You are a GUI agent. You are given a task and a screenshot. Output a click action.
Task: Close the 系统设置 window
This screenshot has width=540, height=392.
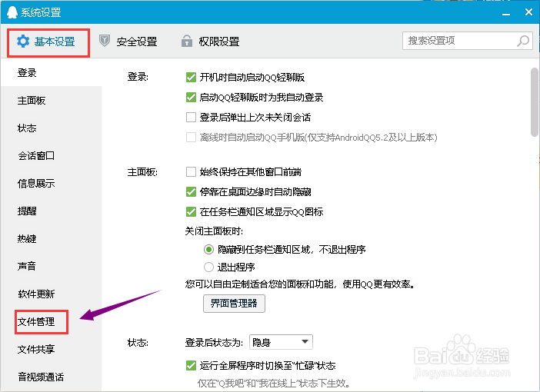(528, 12)
